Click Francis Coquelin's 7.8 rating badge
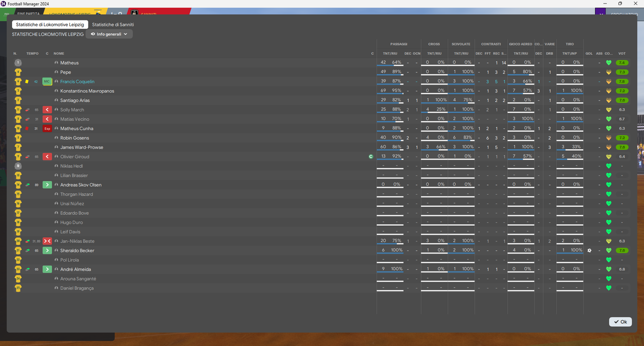The width and height of the screenshot is (644, 346). pos(622,81)
